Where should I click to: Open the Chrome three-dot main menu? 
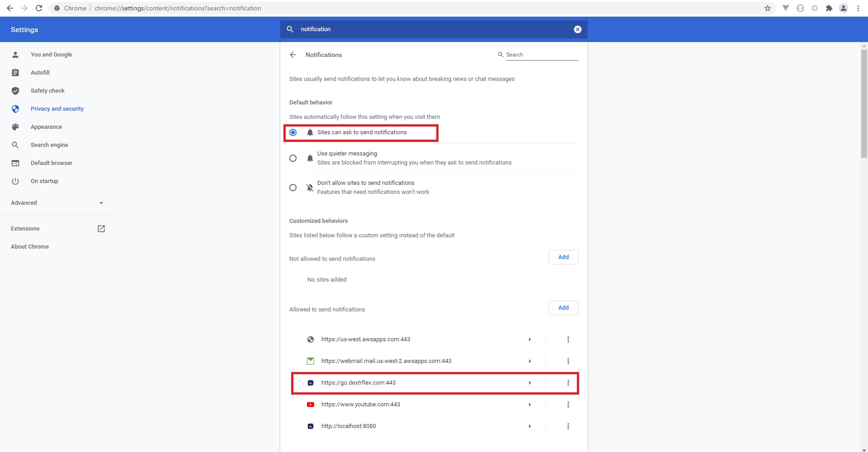pos(858,8)
